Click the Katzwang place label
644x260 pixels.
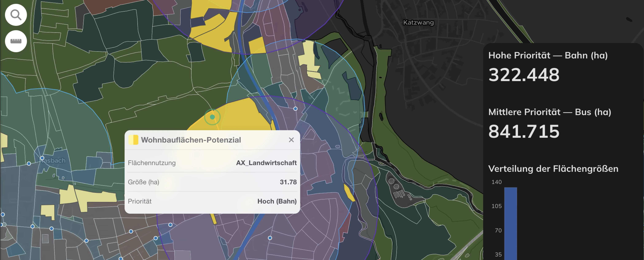point(419,23)
